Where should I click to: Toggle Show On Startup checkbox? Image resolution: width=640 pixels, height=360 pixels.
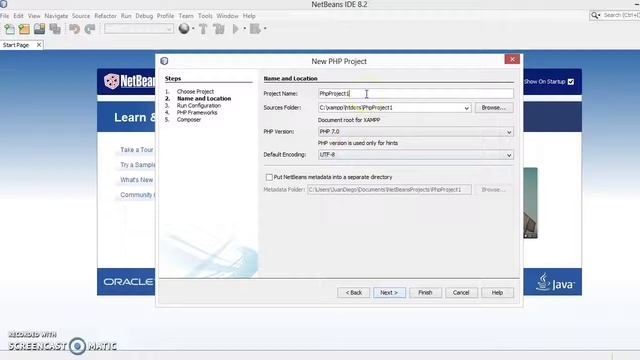coord(571,82)
